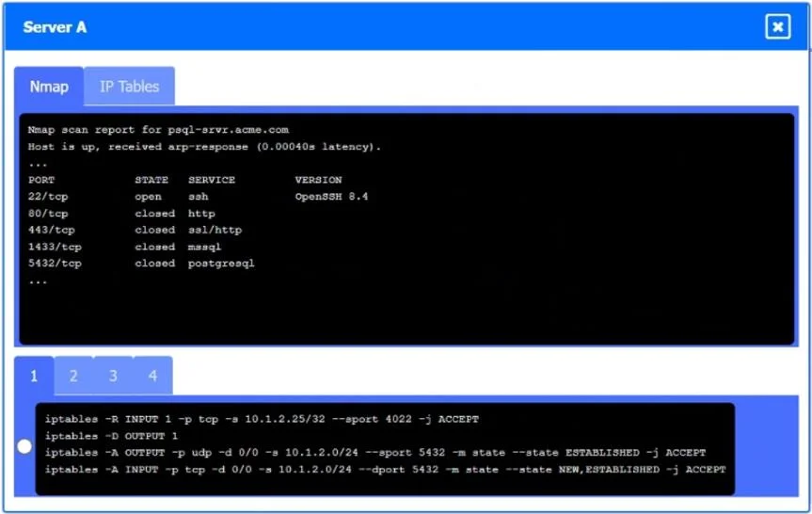Click the PORT column header
812x514 pixels.
(41, 180)
